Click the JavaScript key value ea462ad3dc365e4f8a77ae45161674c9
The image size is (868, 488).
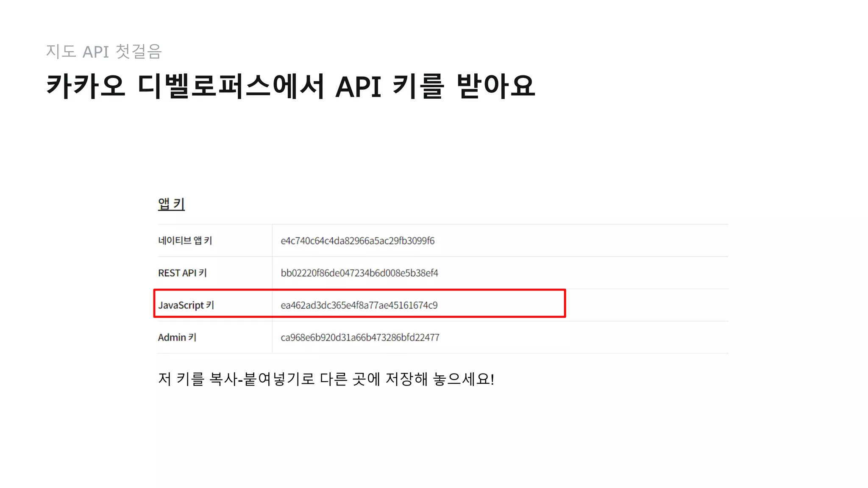tap(359, 305)
